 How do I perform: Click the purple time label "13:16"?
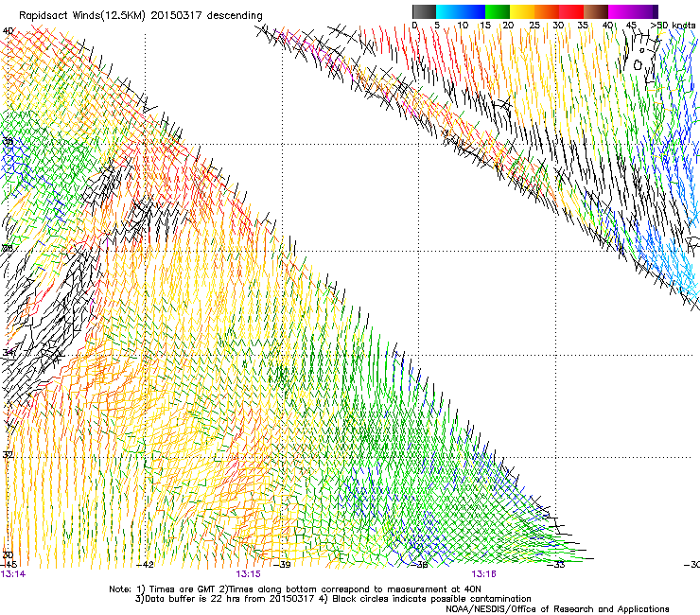[484, 574]
